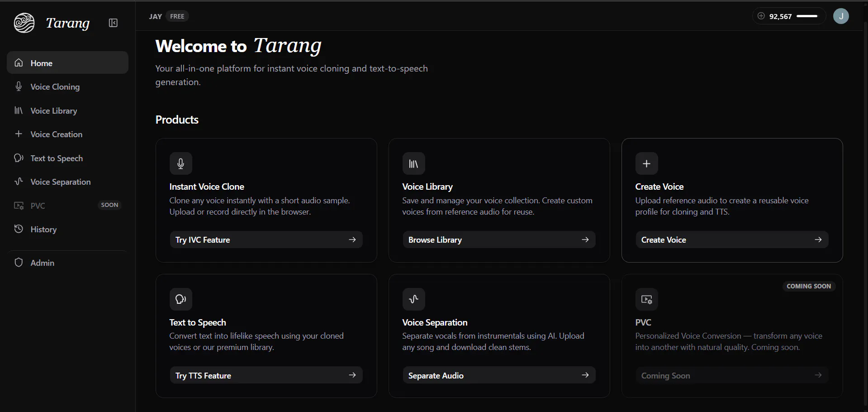The width and height of the screenshot is (868, 412).
Task: Click the credits usage bar
Action: pyautogui.click(x=807, y=16)
